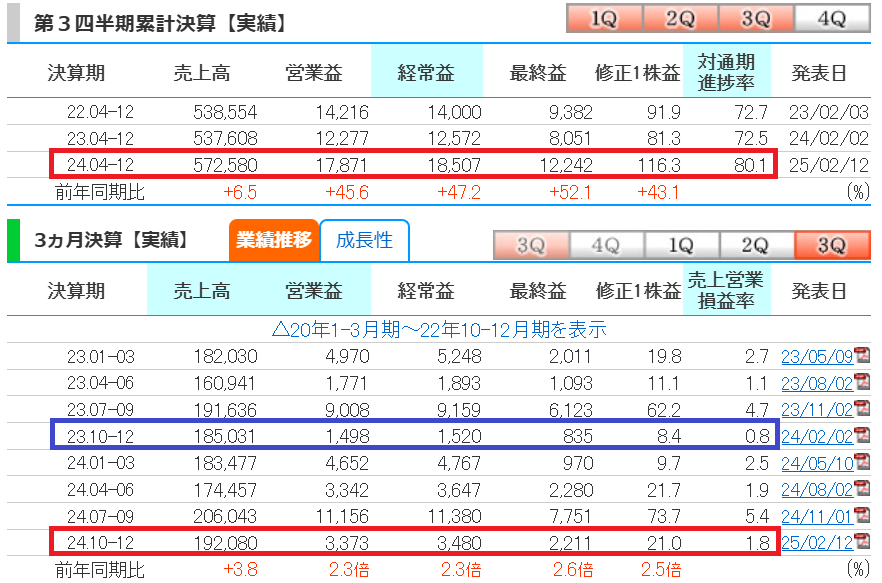Click sales value 192,080
Screen dimensions: 882x583
click(225, 542)
